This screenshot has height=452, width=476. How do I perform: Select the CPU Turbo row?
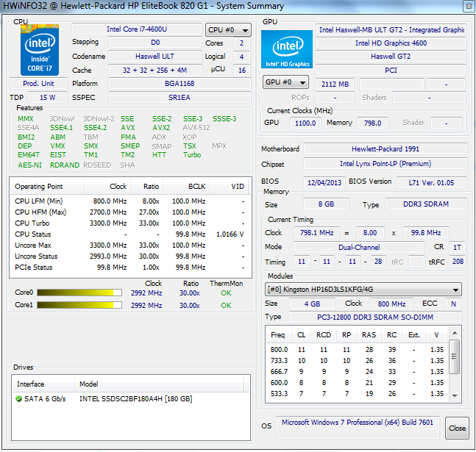(x=130, y=223)
